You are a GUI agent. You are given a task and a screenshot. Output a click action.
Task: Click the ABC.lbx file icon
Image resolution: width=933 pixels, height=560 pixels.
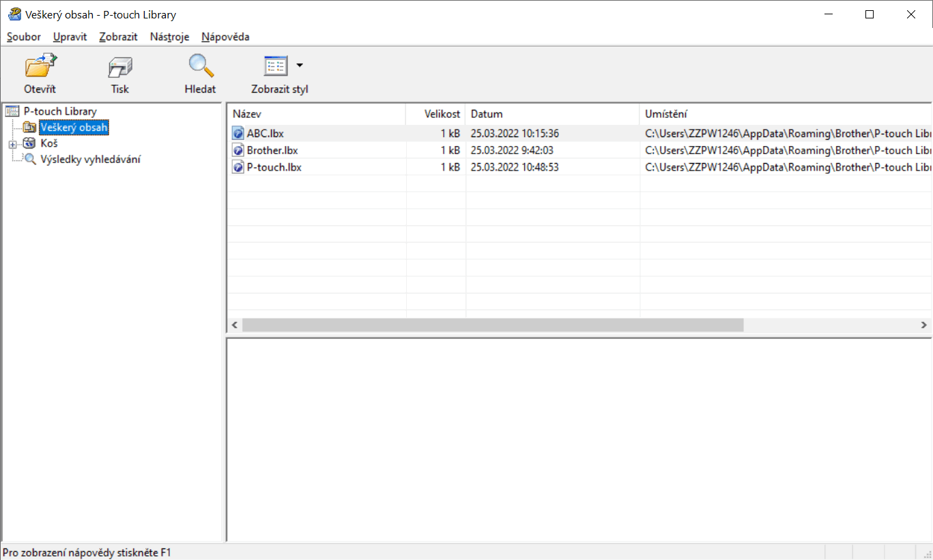(x=238, y=134)
